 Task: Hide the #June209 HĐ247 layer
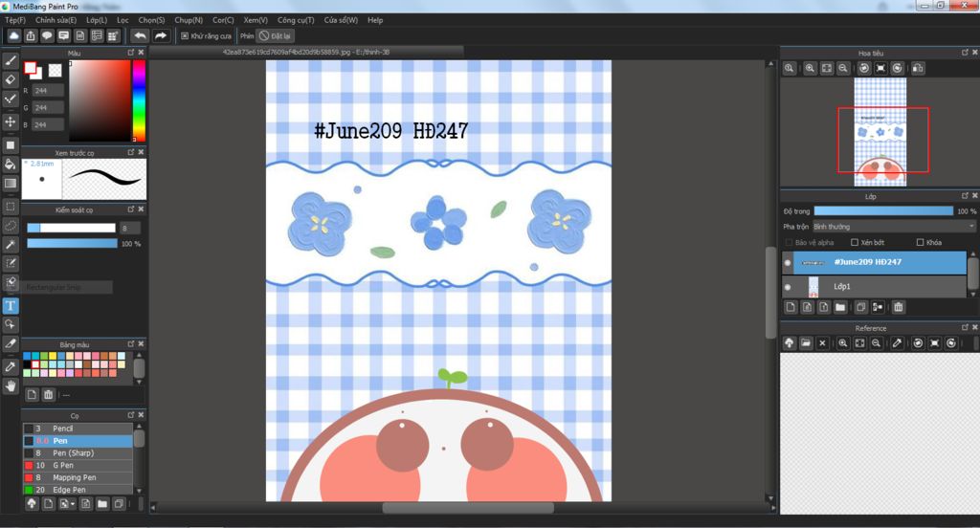[x=788, y=262]
